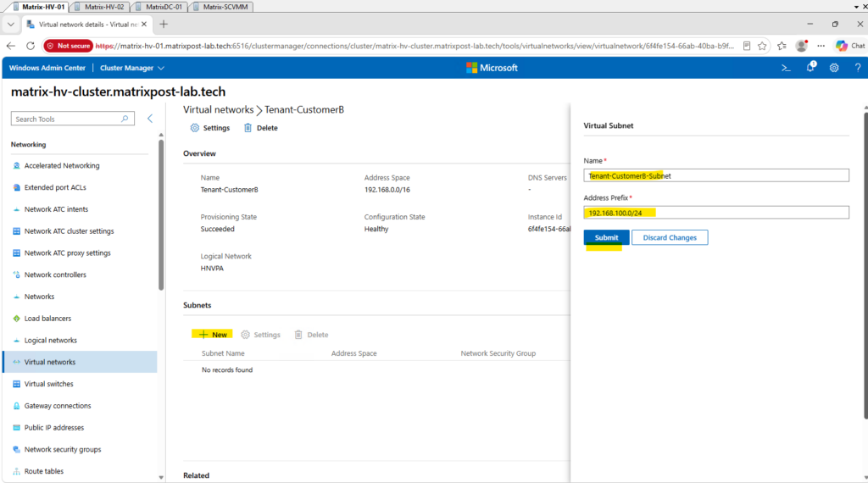Expand the Cluster Manager dropdown
The height and width of the screenshot is (483, 868).
point(131,68)
